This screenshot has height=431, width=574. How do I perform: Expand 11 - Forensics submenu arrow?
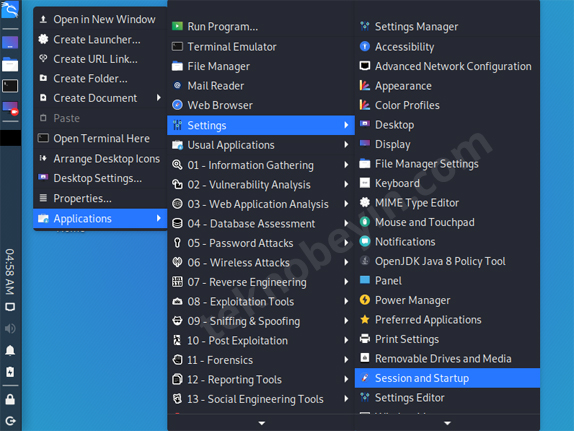pos(346,360)
